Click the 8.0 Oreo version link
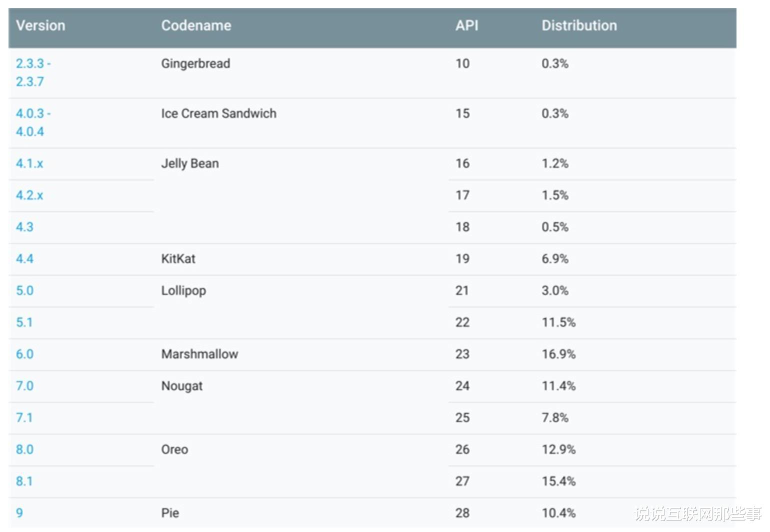This screenshot has width=770, height=532. (x=24, y=449)
